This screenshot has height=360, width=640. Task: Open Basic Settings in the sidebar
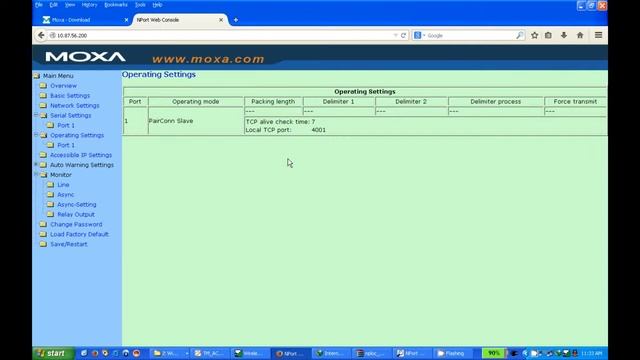[70, 96]
